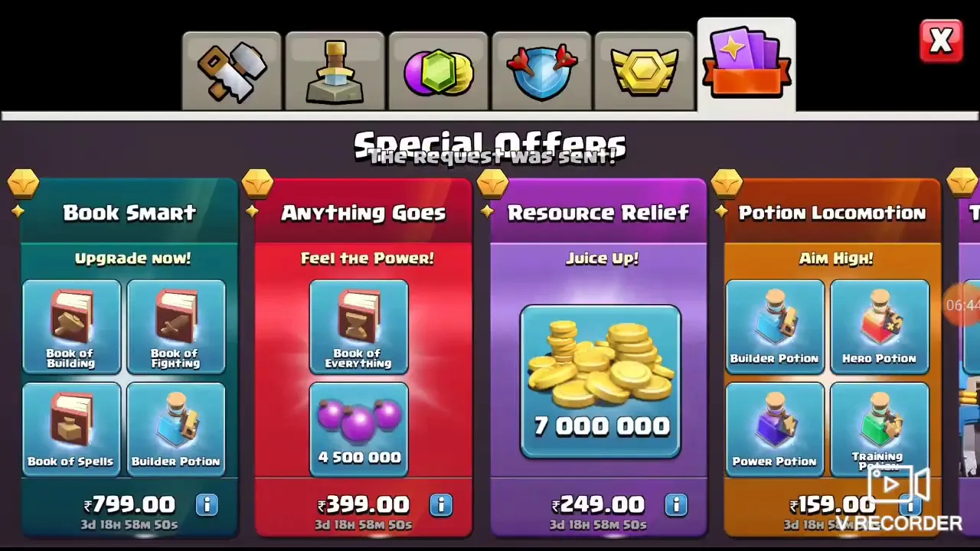Screen dimensions: 980x551
Task: Tap the 7 000 000 gold pile
Action: [600, 381]
